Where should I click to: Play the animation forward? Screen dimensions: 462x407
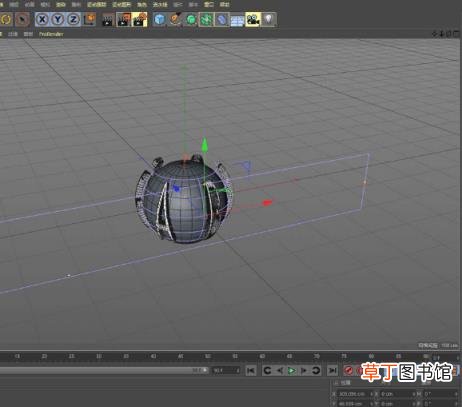point(292,370)
